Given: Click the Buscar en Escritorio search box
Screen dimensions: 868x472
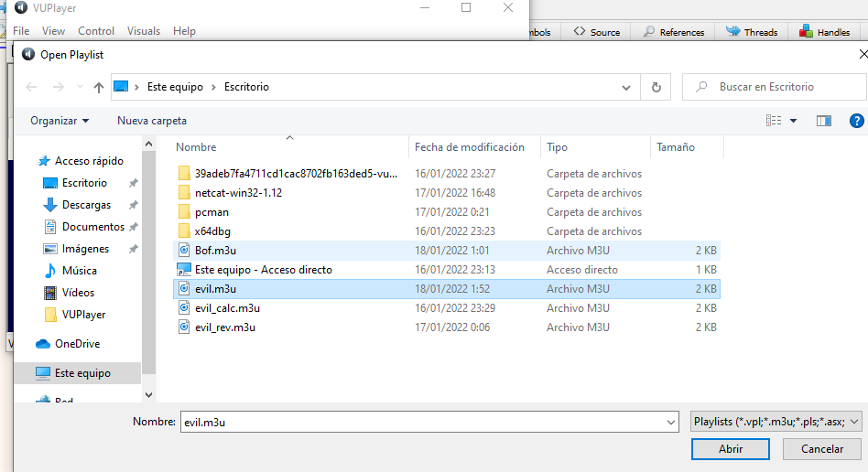Looking at the screenshot, I should (774, 87).
